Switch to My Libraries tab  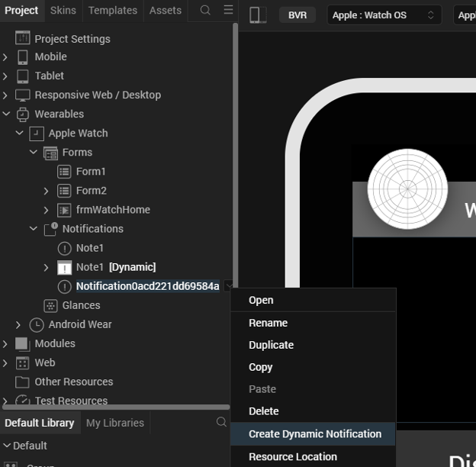pos(114,423)
